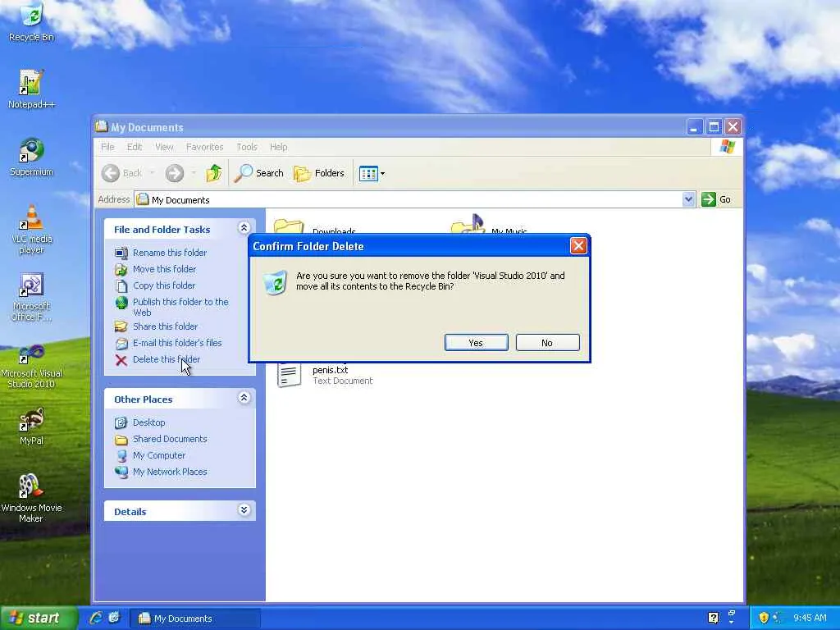Click the help question mark tray icon
Viewport: 840px width, 630px height.
pos(713,618)
